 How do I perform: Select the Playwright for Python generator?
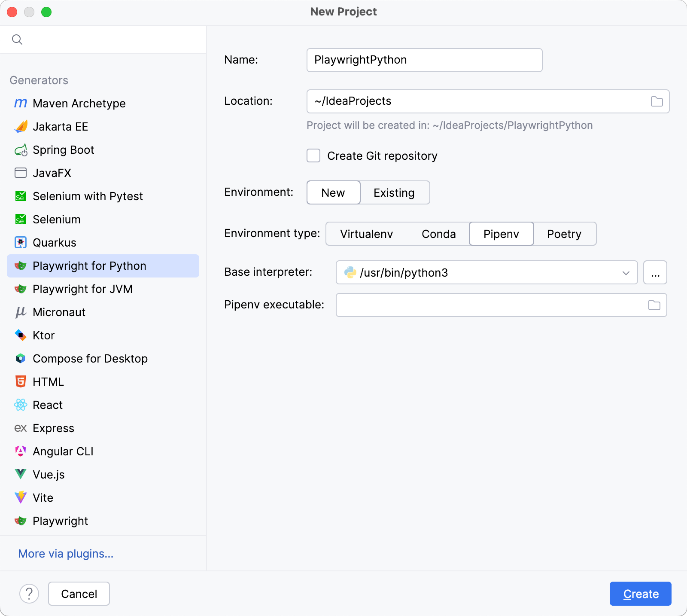coord(89,266)
